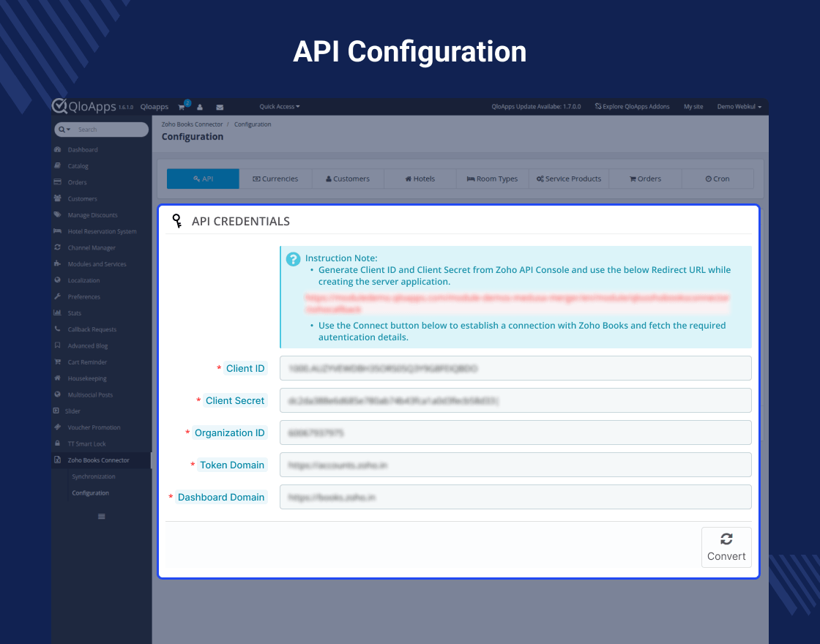Viewport: 820px width, 644px height.
Task: Open QloApps Update Available 1.7.0.0 link
Action: 536,107
